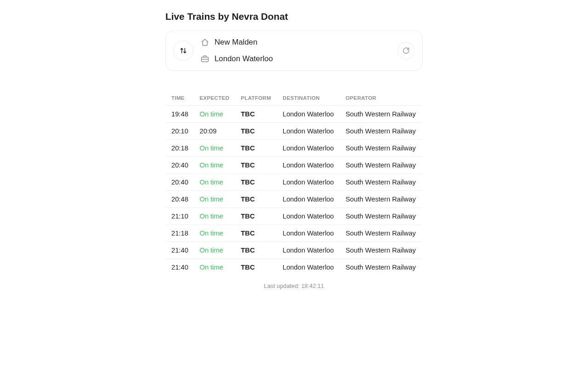Screen dimensions: 588x368
Task: Click the PLATFORM column header
Action: 256,98
